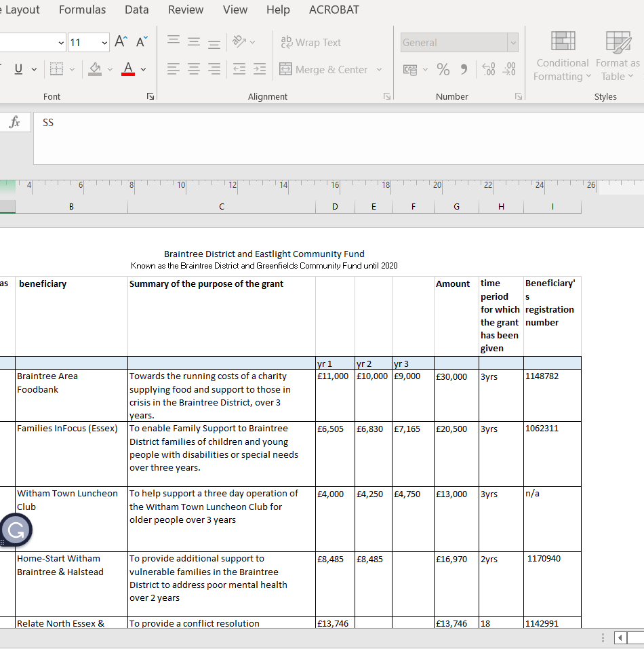
Task: Click the Increase Decimal icon
Action: pyautogui.click(x=489, y=69)
